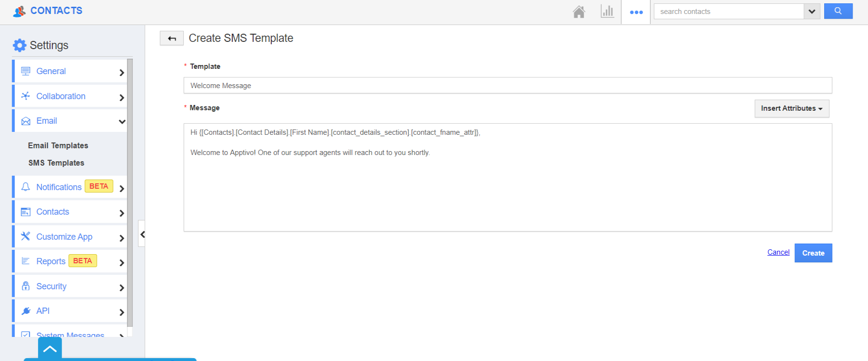Open the Insert Attributes dropdown
This screenshot has height=361, width=868.
pos(792,108)
